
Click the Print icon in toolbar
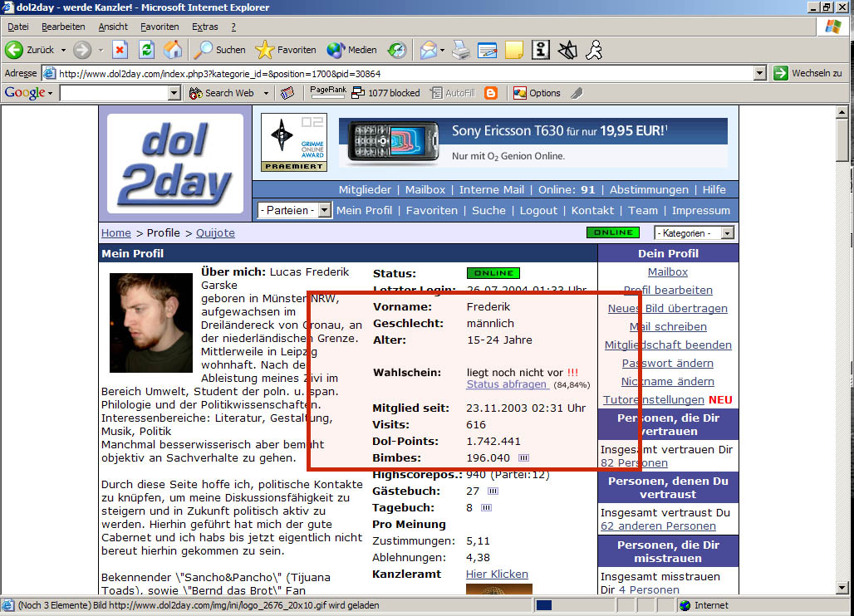pyautogui.click(x=460, y=50)
